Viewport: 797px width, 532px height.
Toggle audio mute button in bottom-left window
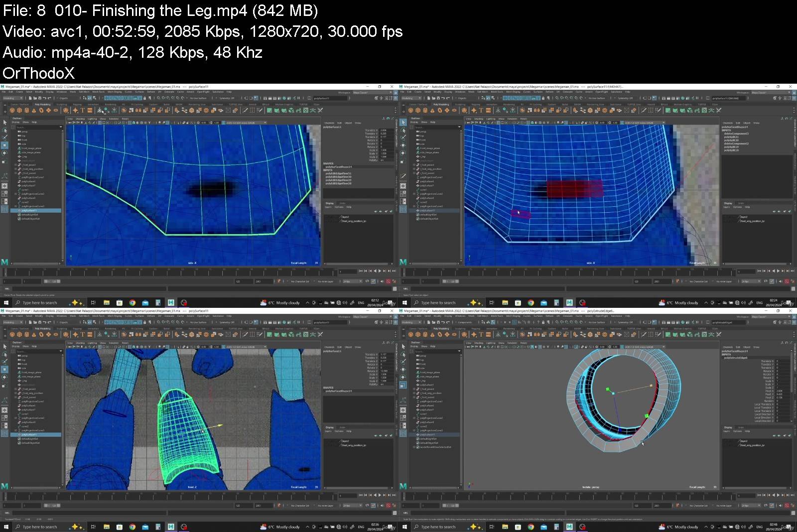tap(382, 506)
